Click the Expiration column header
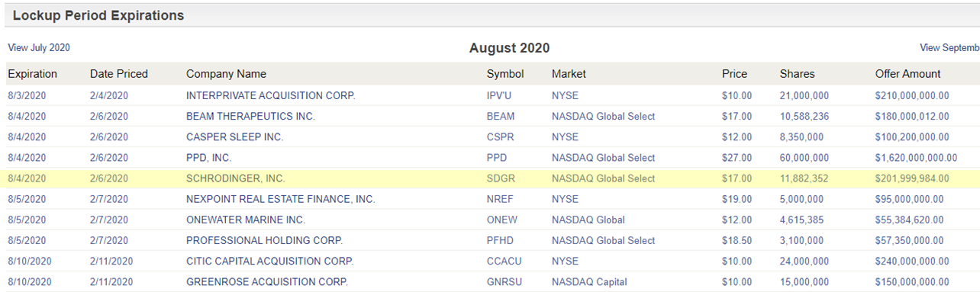980x292 pixels. (x=32, y=74)
